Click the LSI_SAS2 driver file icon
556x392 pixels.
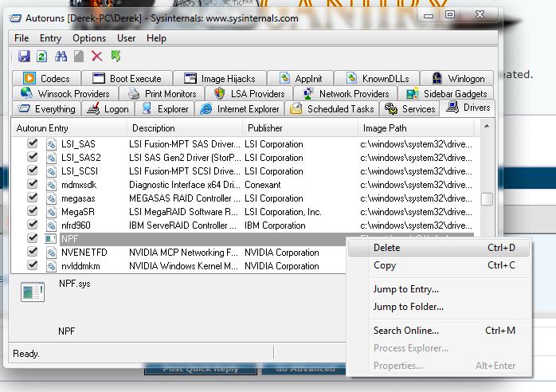click(51, 158)
